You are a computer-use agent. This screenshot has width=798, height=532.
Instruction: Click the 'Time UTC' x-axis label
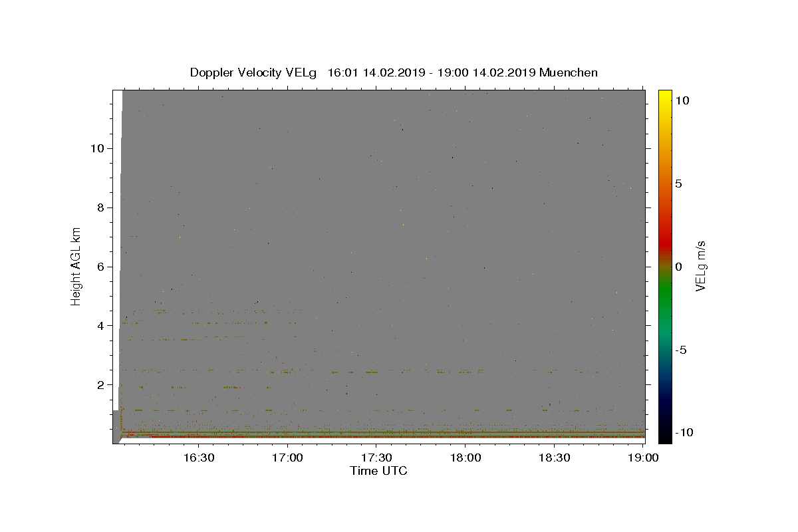(x=378, y=471)
